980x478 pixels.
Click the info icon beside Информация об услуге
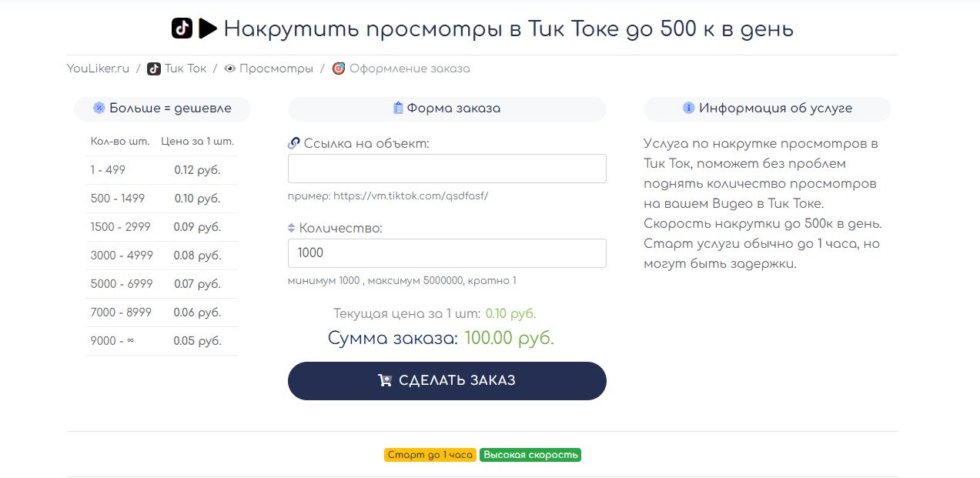tap(689, 108)
